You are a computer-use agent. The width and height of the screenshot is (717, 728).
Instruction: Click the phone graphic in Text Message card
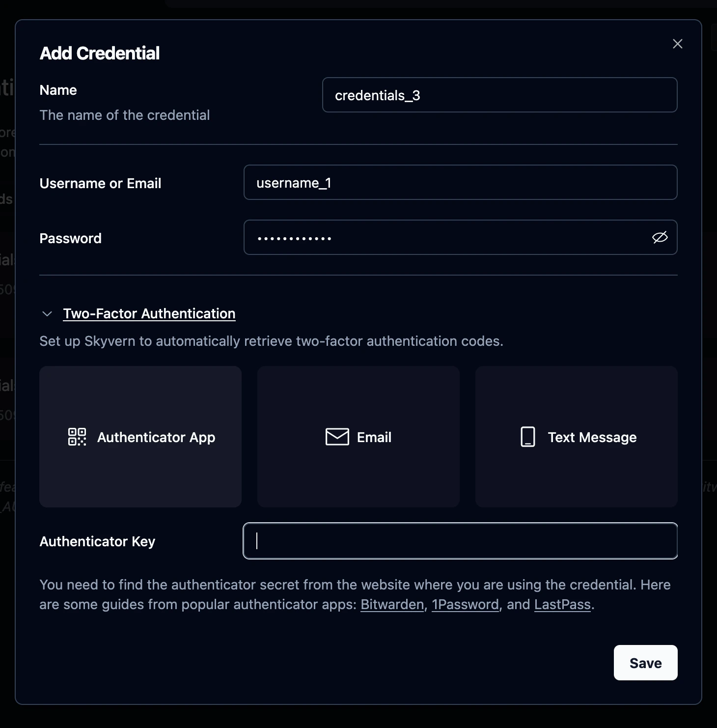(527, 437)
